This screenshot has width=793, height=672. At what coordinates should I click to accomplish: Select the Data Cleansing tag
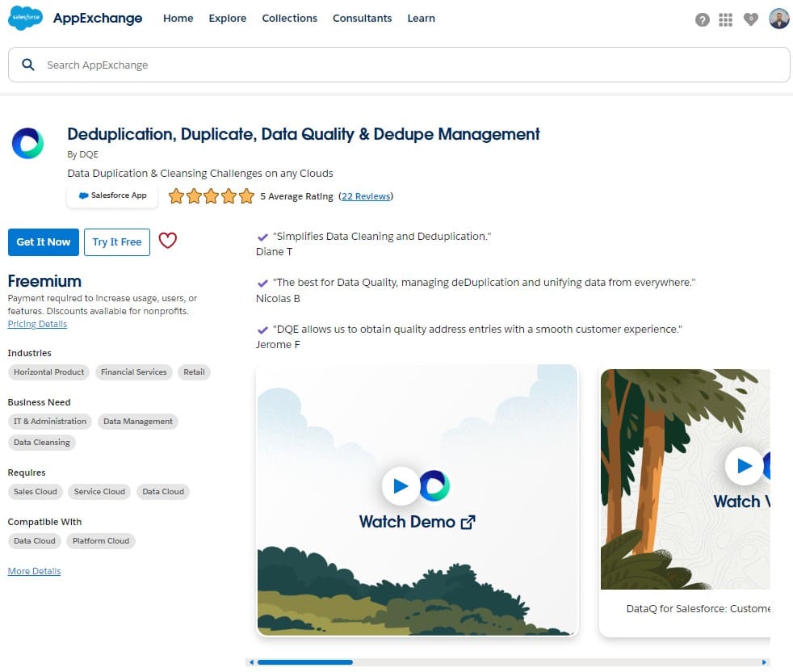[x=42, y=443]
